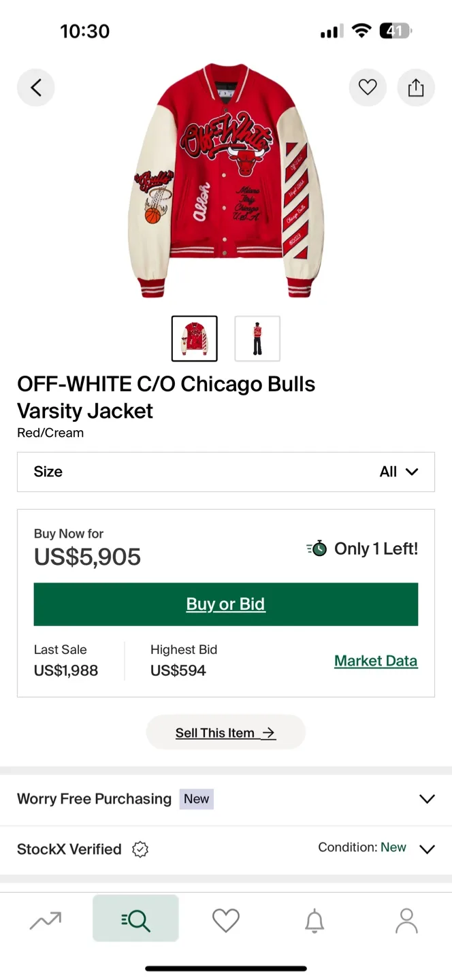
Task: Tap the StockX Verified badge icon
Action: [140, 849]
